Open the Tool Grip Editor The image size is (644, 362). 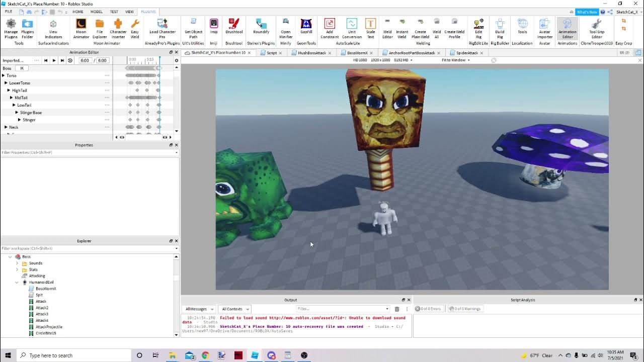pos(597,29)
